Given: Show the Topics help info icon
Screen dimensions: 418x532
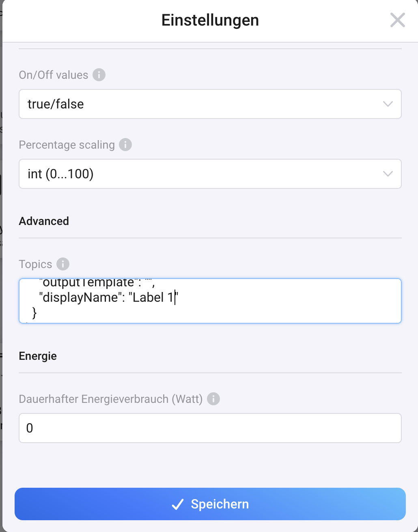Looking at the screenshot, I should tap(63, 264).
